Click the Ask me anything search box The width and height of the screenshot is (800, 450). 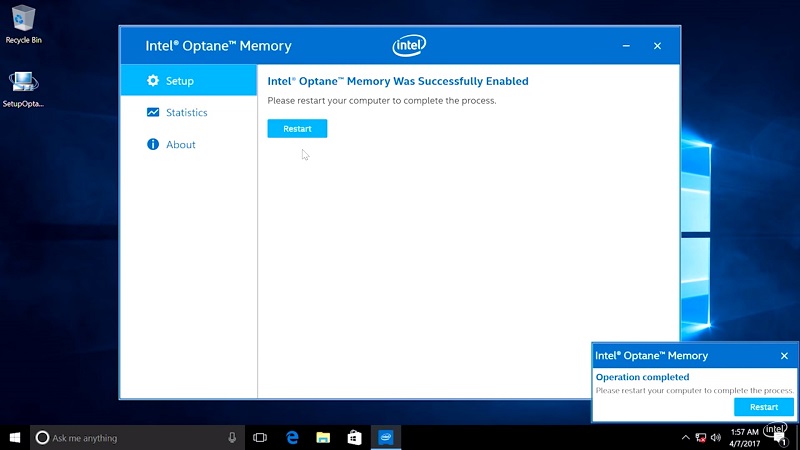[x=137, y=438]
